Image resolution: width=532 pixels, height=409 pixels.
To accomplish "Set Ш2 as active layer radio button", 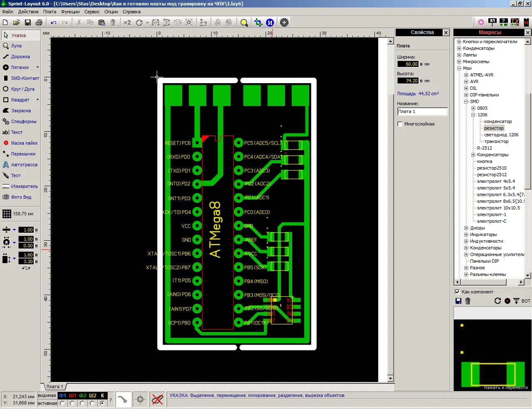I will [x=92, y=403].
